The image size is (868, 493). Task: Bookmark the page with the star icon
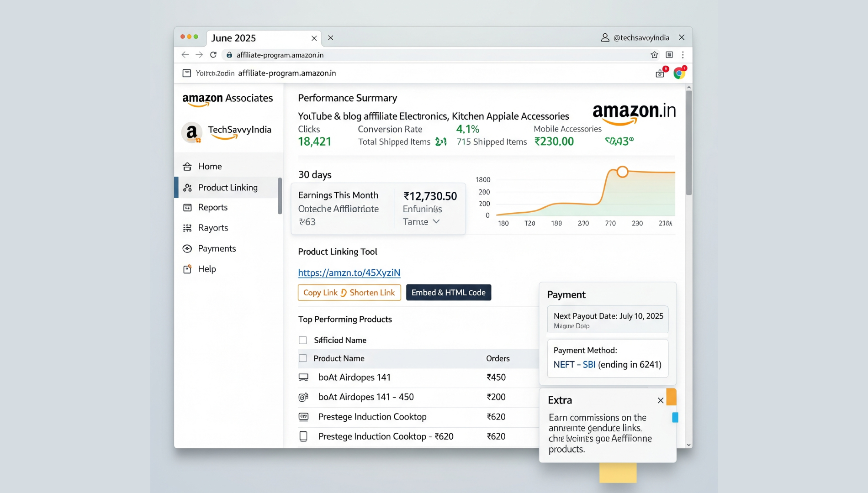coord(654,55)
